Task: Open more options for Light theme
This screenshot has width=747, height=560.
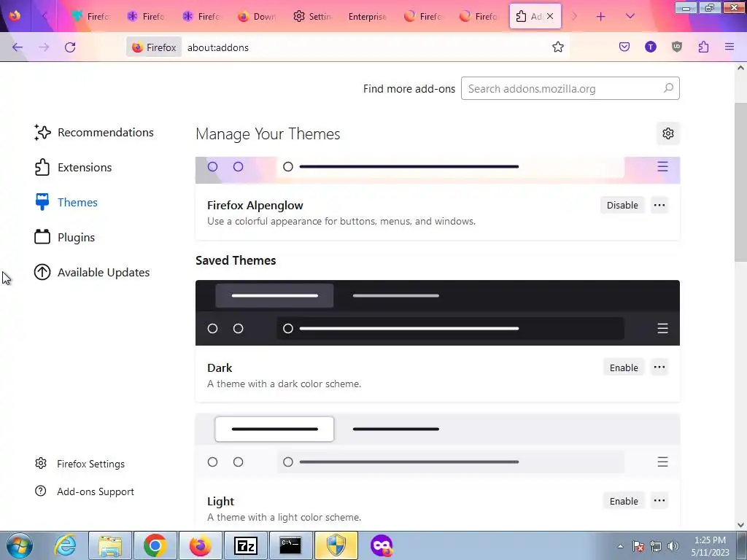Action: 659,500
